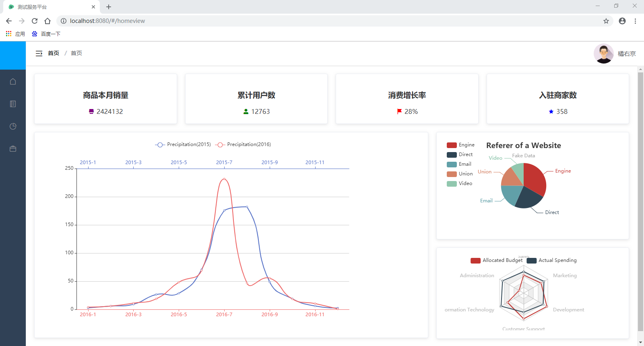Click the shop icon beside 2424132
The height and width of the screenshot is (346, 644).
[91, 111]
